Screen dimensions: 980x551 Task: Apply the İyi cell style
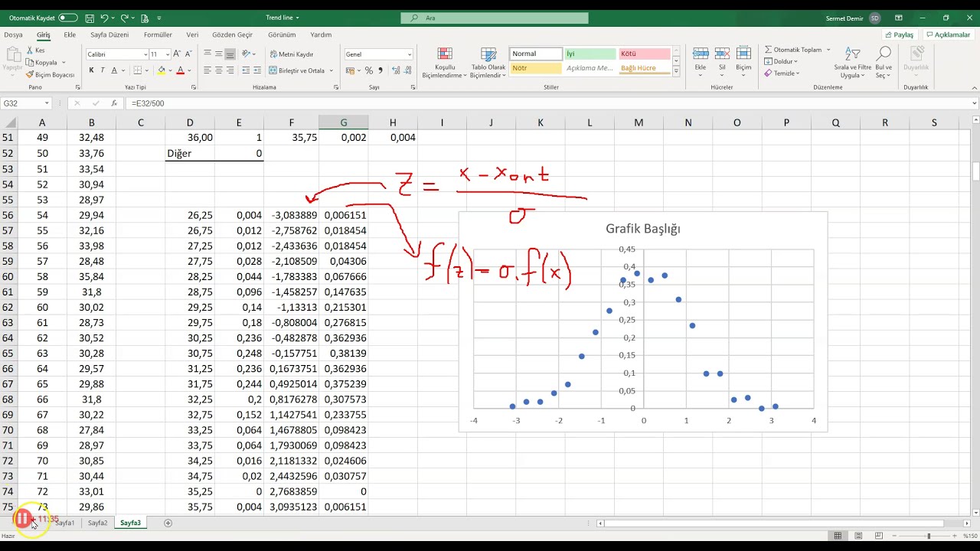click(x=590, y=54)
